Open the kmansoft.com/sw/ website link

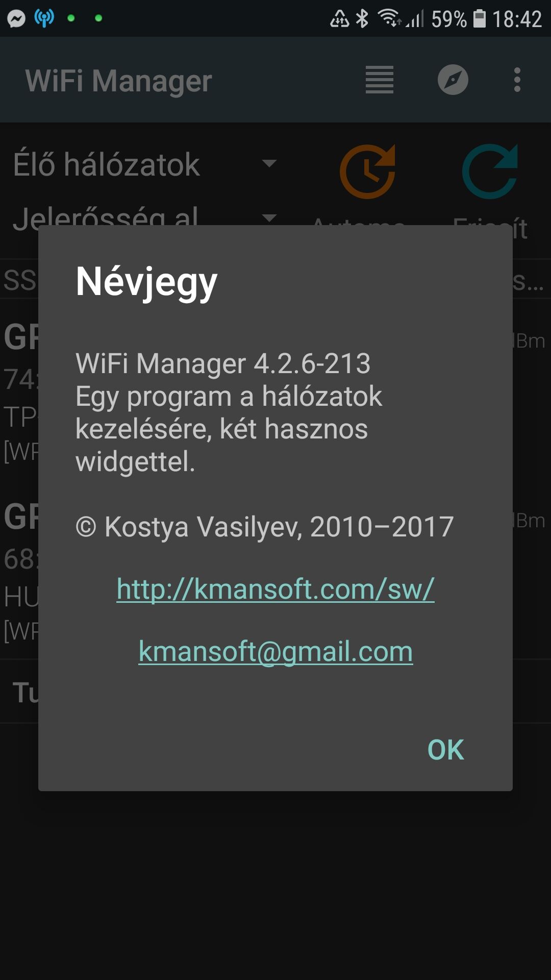pos(275,589)
